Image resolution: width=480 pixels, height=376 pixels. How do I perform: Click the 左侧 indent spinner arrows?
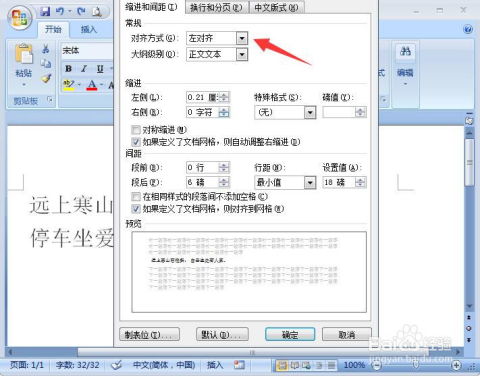[x=224, y=97]
